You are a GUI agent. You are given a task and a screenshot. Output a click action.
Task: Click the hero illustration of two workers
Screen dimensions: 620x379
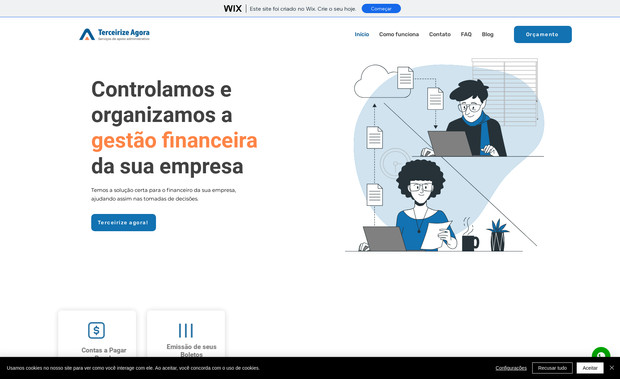(x=445, y=155)
